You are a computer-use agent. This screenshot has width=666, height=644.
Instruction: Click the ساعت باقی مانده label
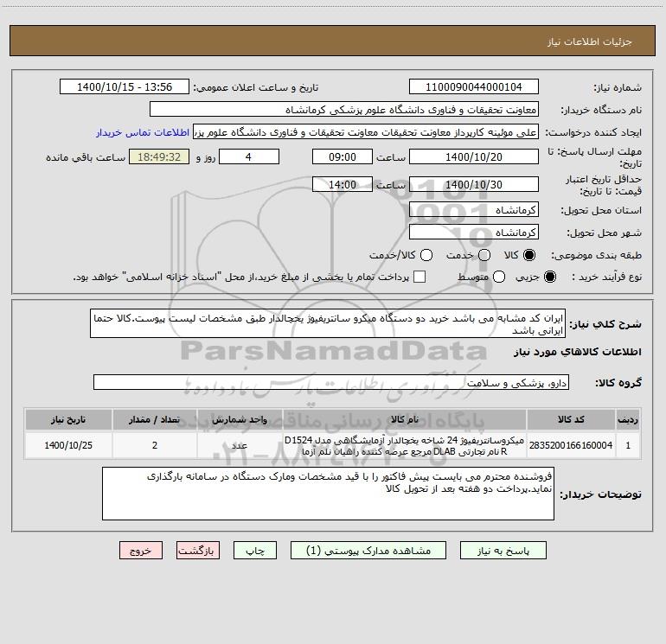click(x=86, y=157)
